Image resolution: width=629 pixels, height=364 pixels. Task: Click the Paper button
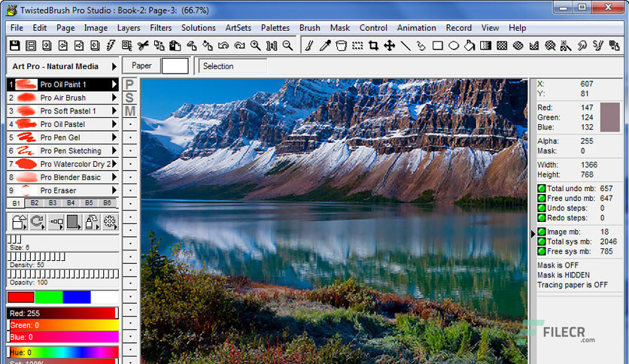tap(141, 65)
